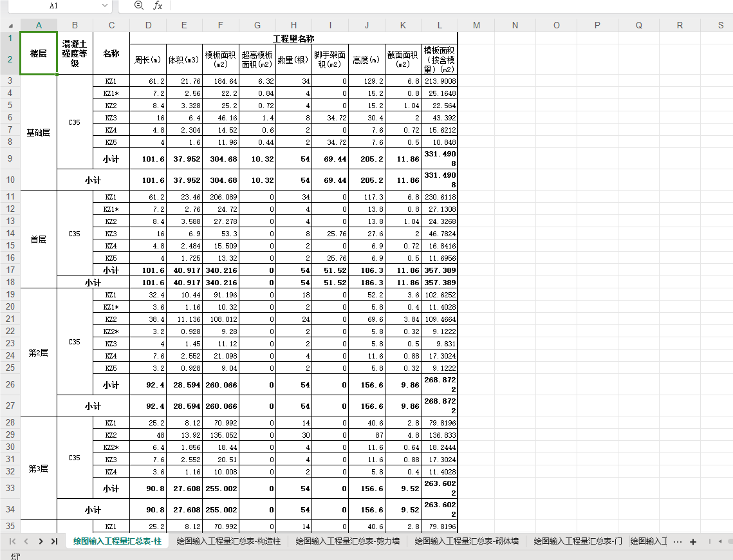
Task: Click the 楼层 header cell
Action: tap(39, 53)
